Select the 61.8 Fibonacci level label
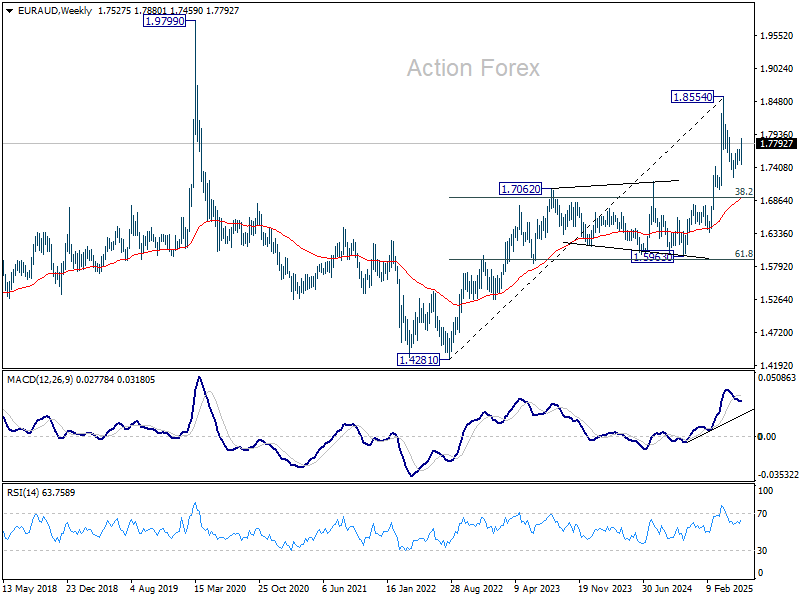The height and width of the screenshot is (600, 800). pos(743,254)
